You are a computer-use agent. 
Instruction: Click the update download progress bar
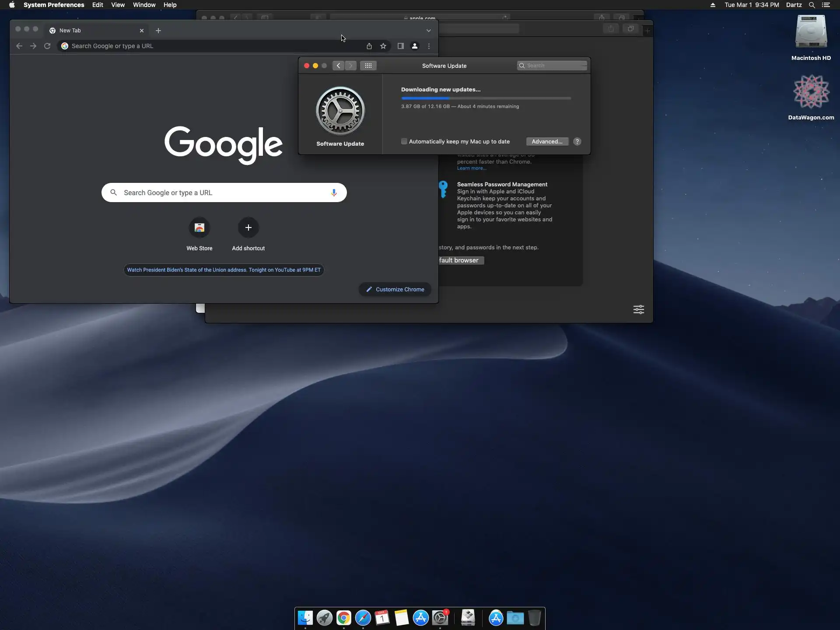pos(486,98)
